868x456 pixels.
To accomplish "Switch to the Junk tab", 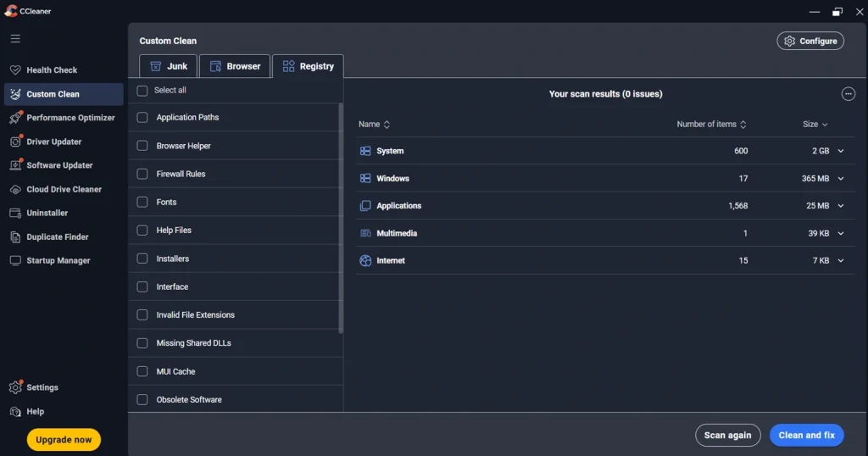I will click(x=169, y=66).
